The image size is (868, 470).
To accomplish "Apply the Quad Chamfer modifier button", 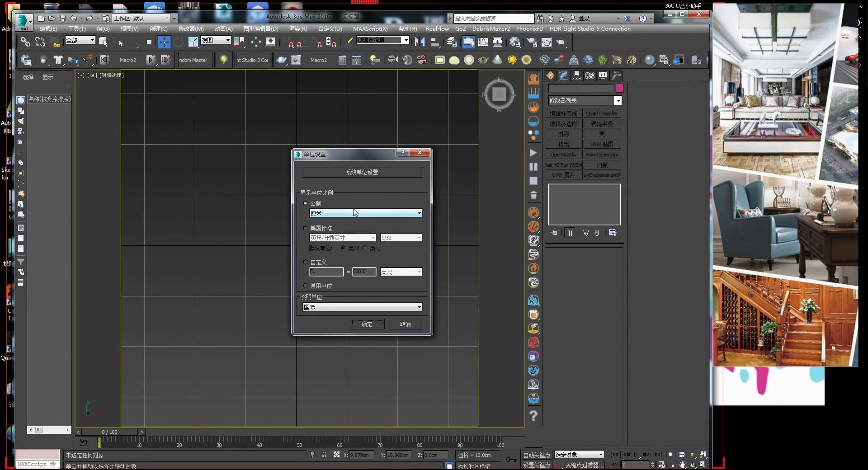I will 602,113.
